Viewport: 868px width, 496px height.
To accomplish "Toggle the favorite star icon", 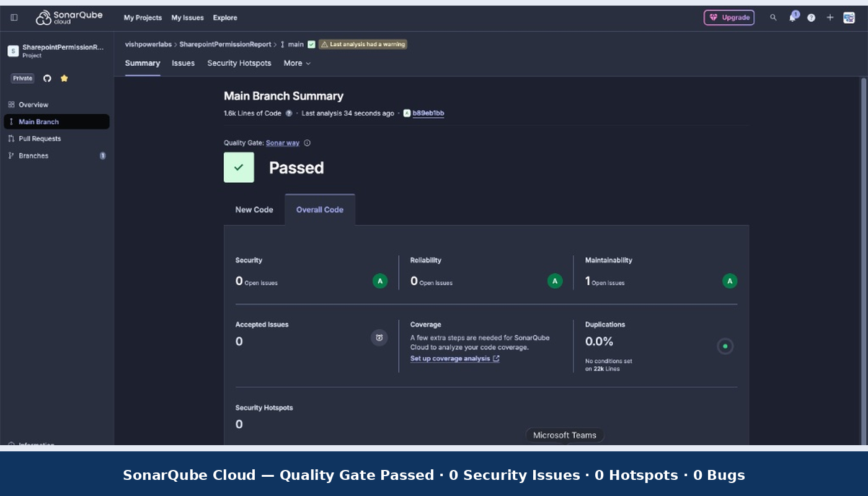I will pos(64,78).
